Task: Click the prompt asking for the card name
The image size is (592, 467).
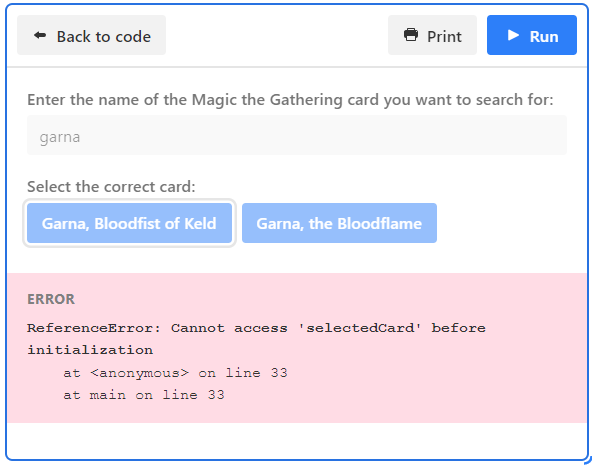Action: [x=290, y=100]
